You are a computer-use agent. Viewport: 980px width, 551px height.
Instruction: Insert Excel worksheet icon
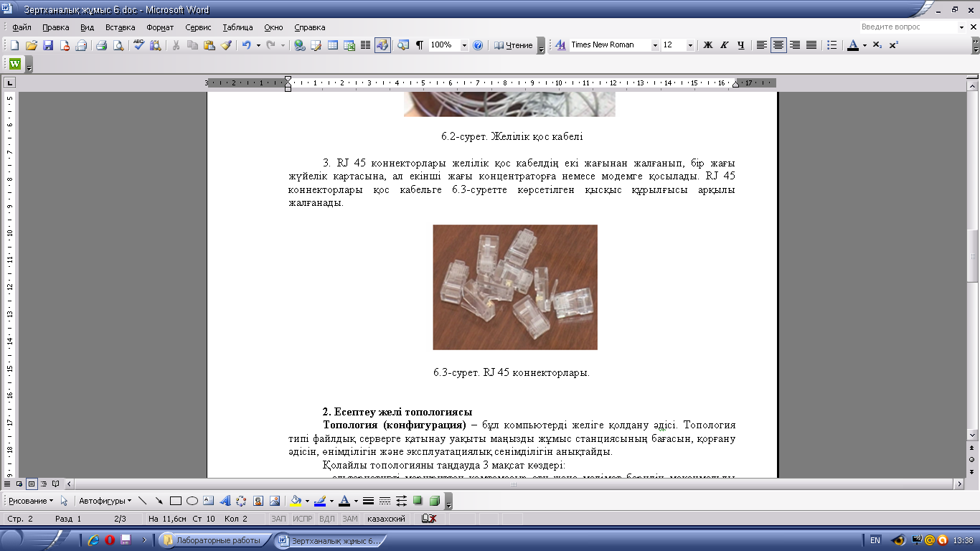click(x=349, y=45)
